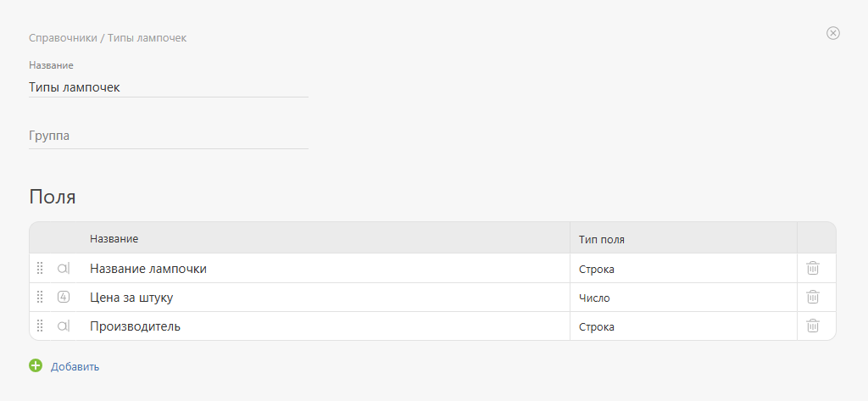This screenshot has width=868, height=401.
Task: Edit the Производитель field name
Action: [322, 326]
